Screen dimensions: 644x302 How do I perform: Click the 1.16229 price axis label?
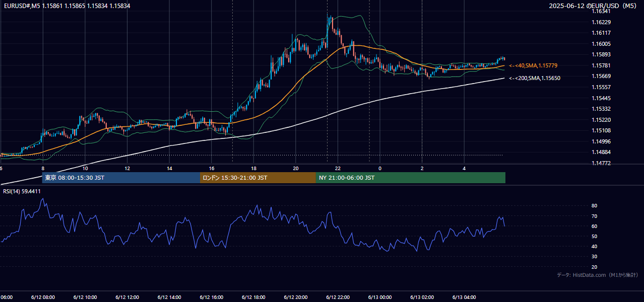[x=602, y=22]
